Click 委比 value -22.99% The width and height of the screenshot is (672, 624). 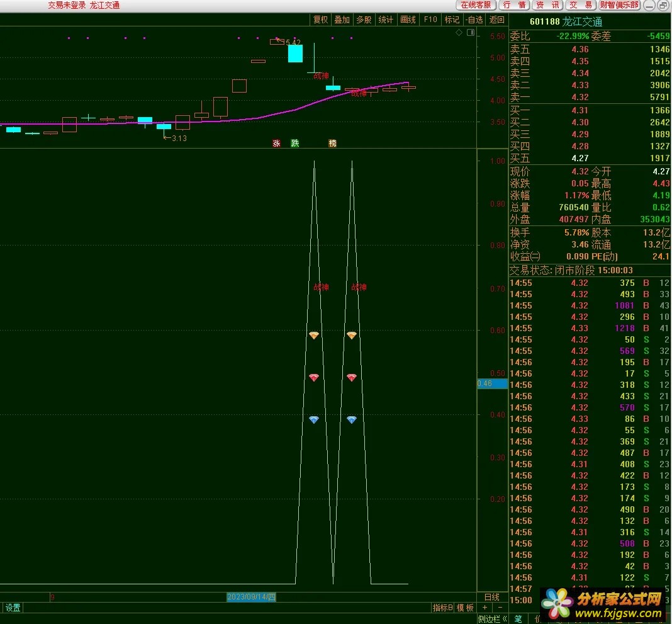[x=573, y=36]
